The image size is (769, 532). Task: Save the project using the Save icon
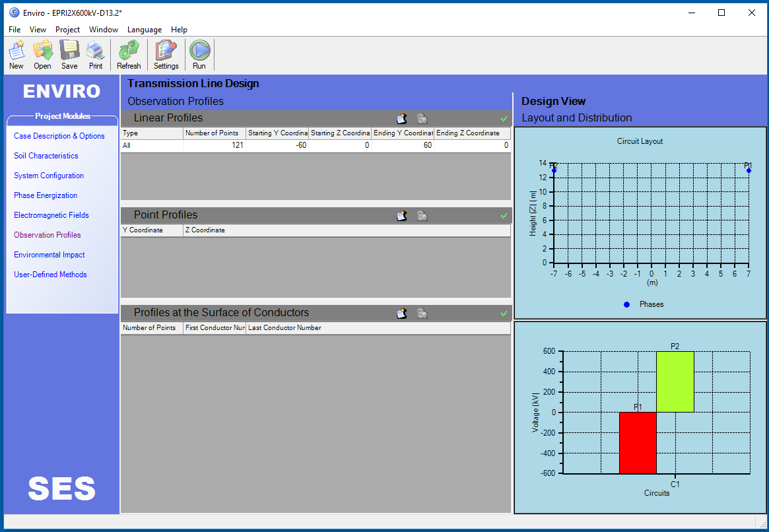coord(69,53)
